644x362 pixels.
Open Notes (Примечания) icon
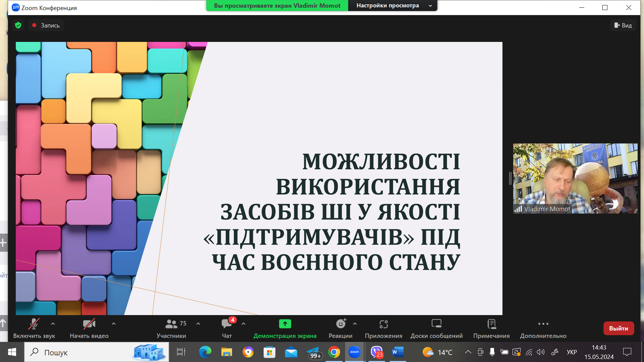(491, 324)
